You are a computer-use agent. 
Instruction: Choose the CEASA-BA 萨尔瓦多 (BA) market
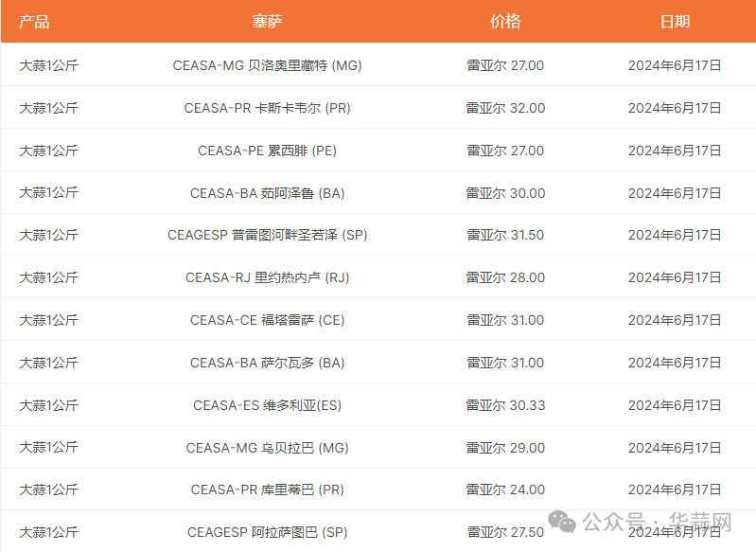click(x=267, y=363)
